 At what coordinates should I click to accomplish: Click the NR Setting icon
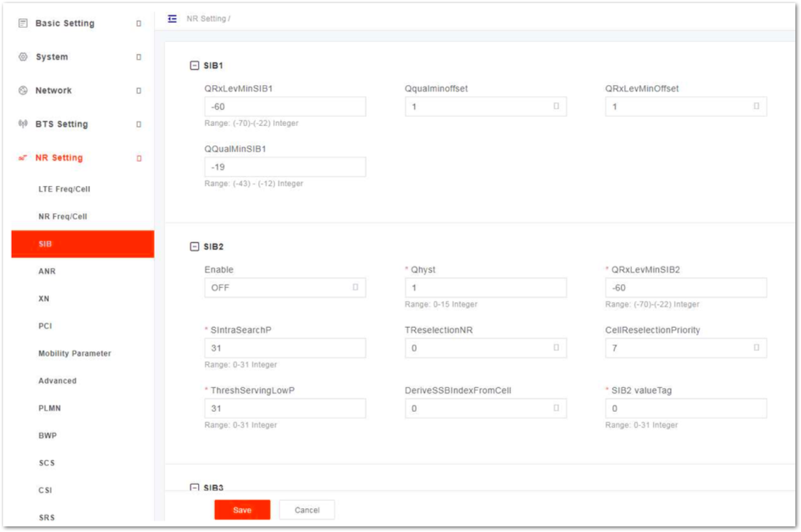tap(23, 158)
